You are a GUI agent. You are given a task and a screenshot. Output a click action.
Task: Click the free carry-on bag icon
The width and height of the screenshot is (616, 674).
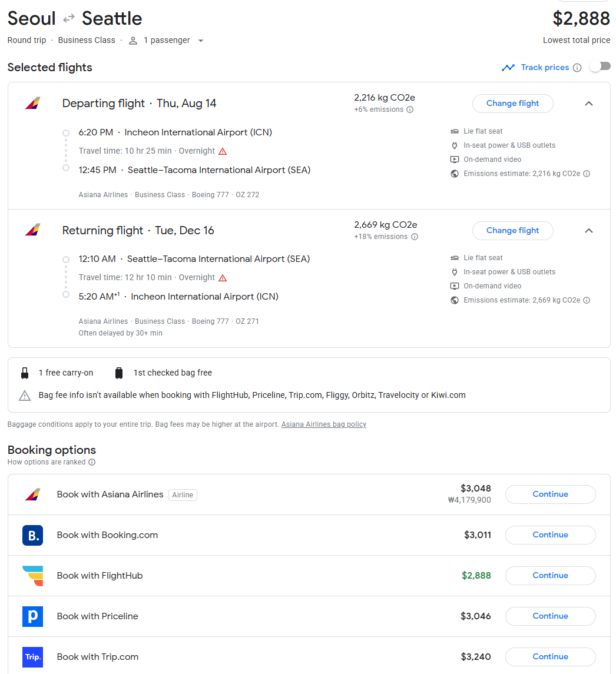25,373
